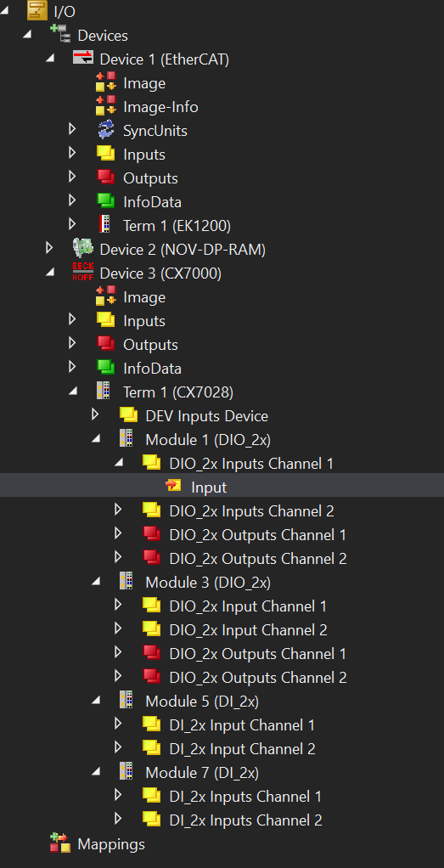Click the I/O root node icon

click(x=37, y=11)
